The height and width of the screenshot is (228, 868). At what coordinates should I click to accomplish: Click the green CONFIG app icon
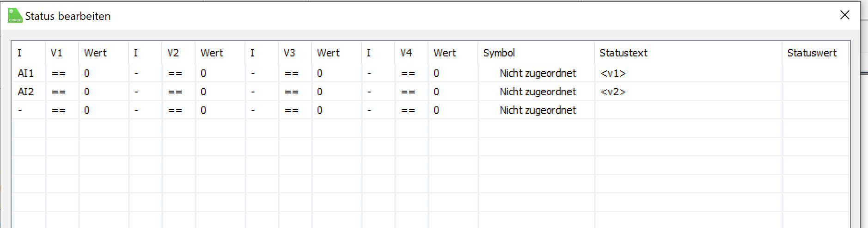15,15
